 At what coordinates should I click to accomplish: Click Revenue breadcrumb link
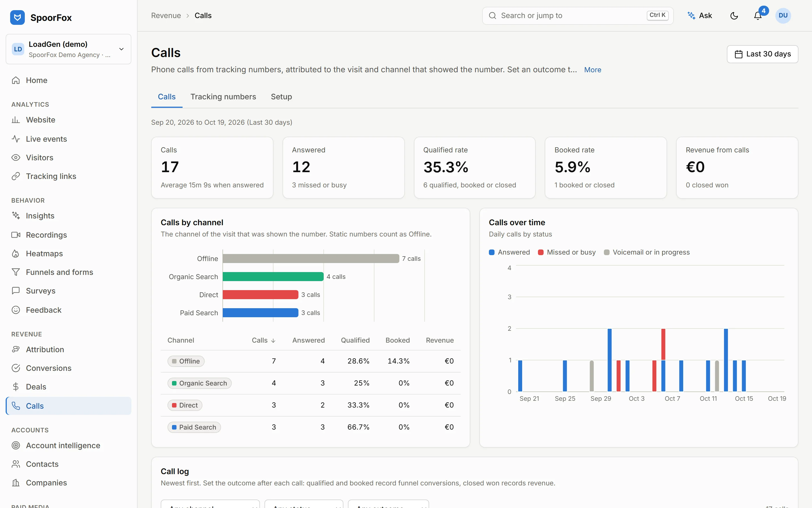pyautogui.click(x=166, y=16)
